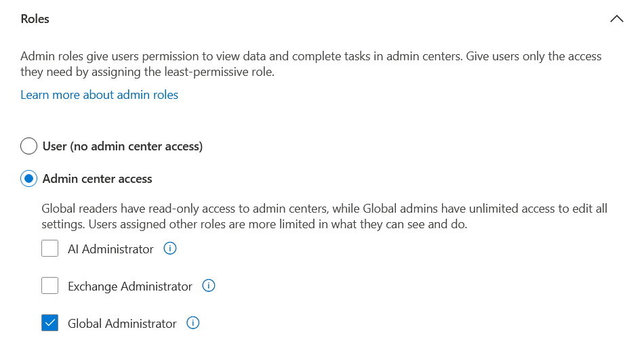Click the 'Exchange Administrator' role label
644x340 pixels.
click(x=130, y=286)
